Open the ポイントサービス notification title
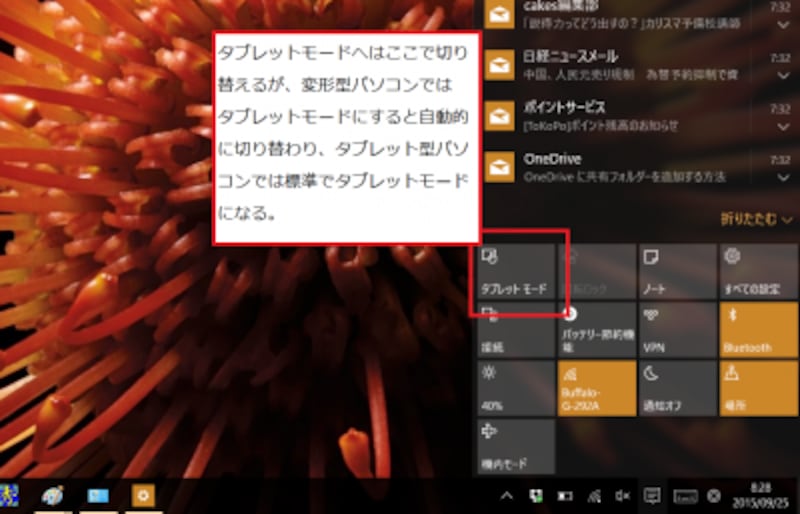The height and width of the screenshot is (514, 800). click(x=564, y=107)
